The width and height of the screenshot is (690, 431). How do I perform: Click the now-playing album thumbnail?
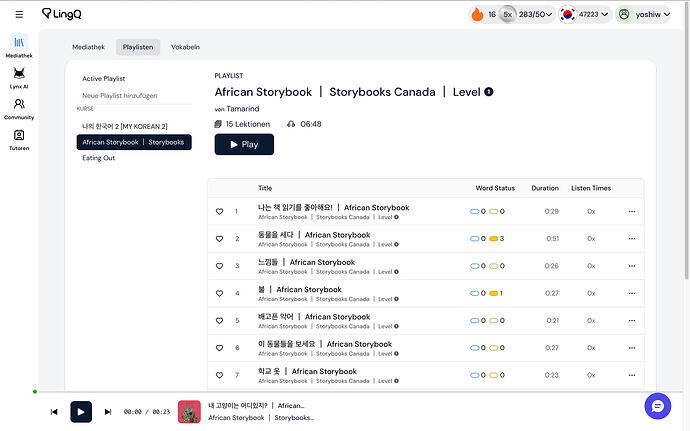pos(189,412)
